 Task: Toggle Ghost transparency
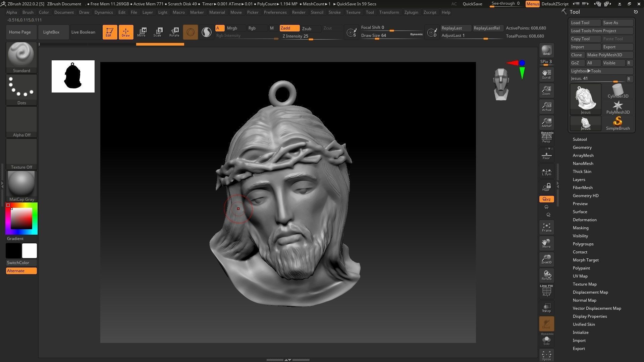point(546,323)
